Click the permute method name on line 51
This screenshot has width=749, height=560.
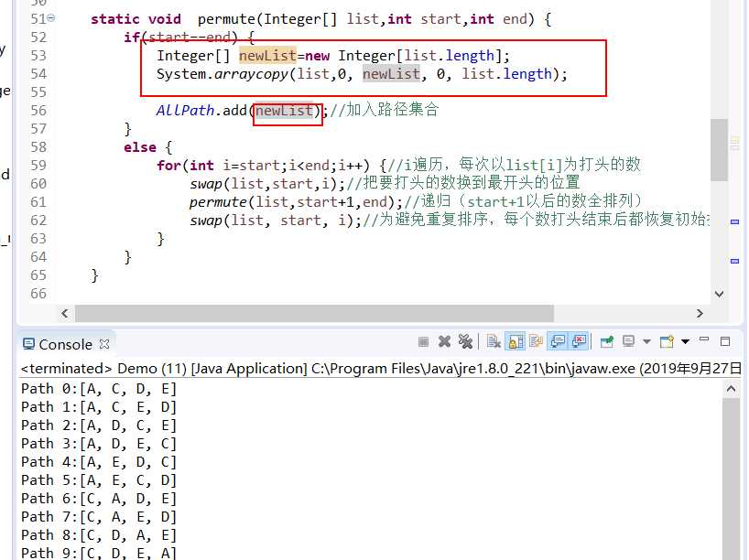tap(226, 19)
